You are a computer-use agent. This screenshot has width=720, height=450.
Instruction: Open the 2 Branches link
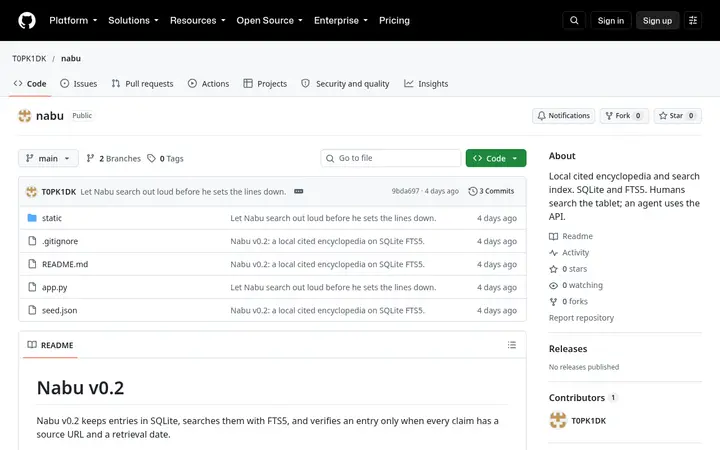(113, 158)
